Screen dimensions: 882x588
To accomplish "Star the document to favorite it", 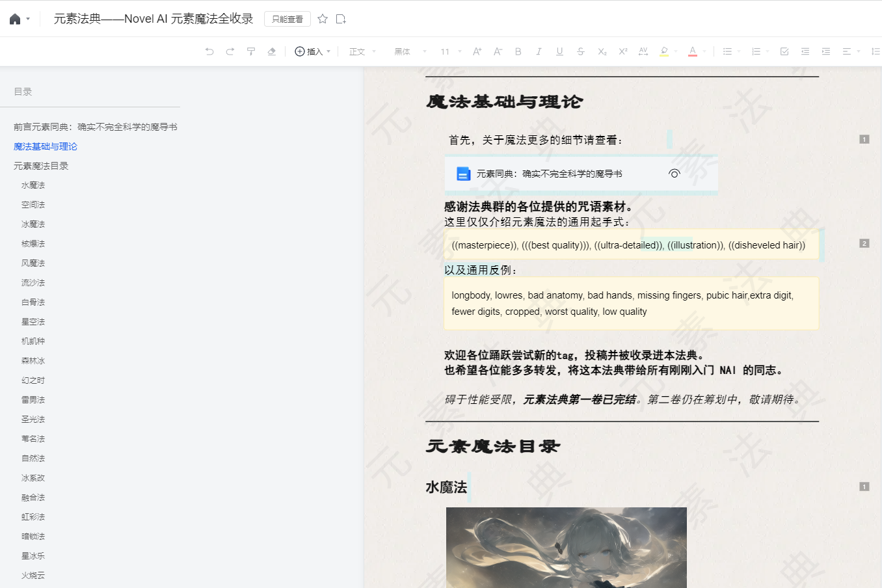I will point(323,19).
